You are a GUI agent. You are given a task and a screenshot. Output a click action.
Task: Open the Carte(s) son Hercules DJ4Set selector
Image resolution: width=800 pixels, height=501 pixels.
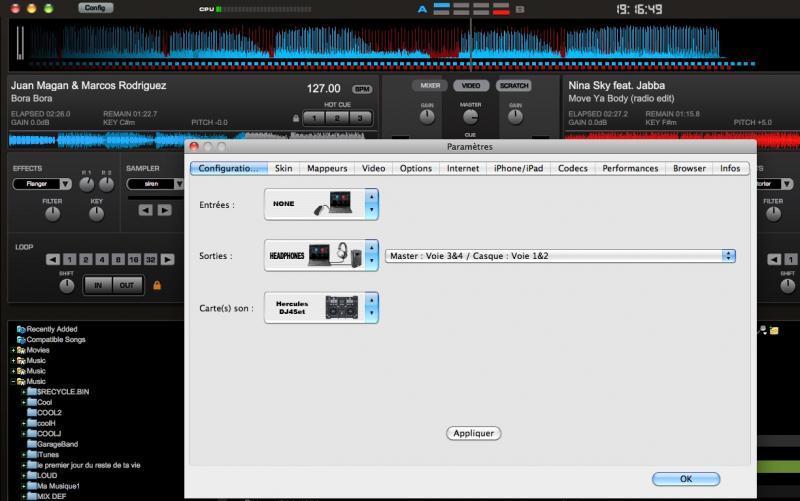click(x=321, y=308)
